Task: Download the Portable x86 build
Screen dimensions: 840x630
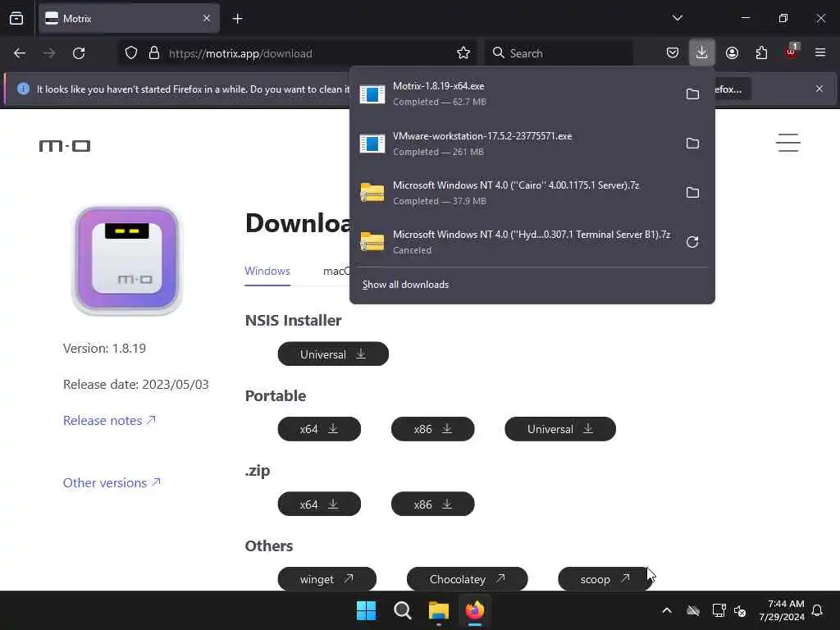Action: [x=433, y=429]
